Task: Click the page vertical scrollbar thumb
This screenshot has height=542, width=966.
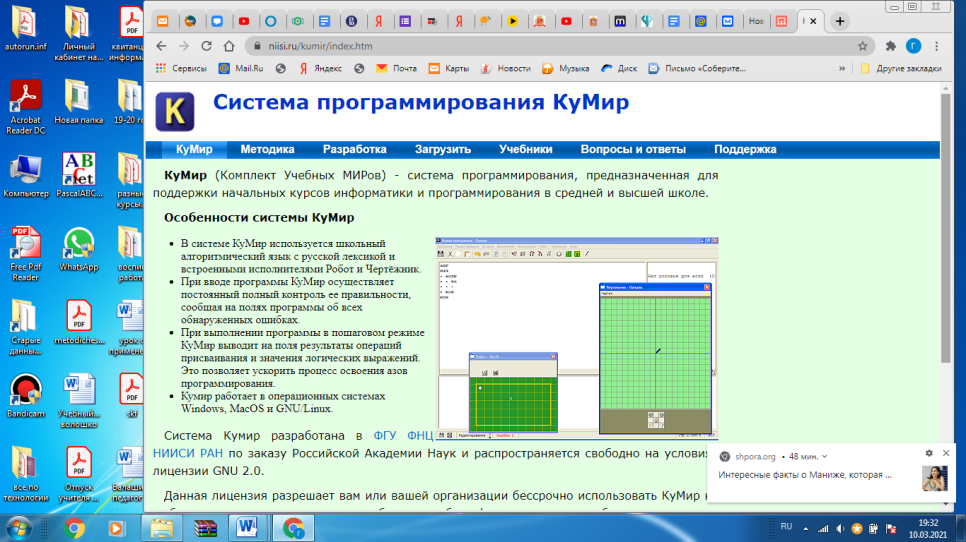Action: [x=946, y=228]
